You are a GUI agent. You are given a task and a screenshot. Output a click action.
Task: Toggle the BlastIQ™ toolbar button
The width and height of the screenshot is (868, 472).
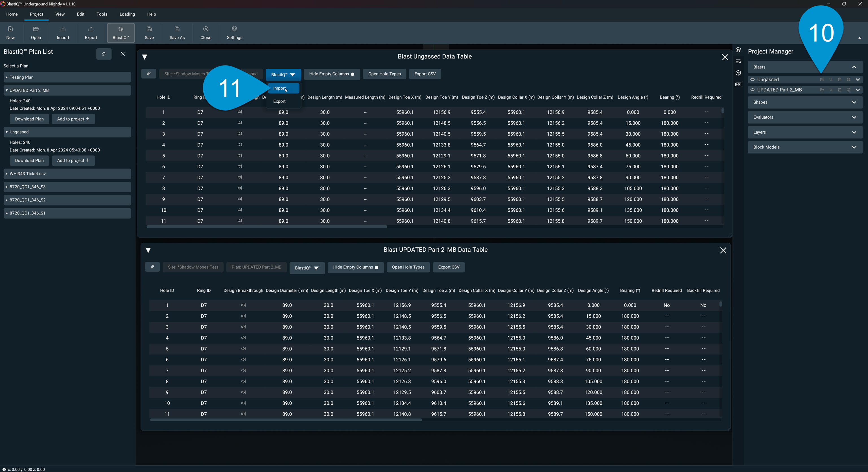[121, 33]
